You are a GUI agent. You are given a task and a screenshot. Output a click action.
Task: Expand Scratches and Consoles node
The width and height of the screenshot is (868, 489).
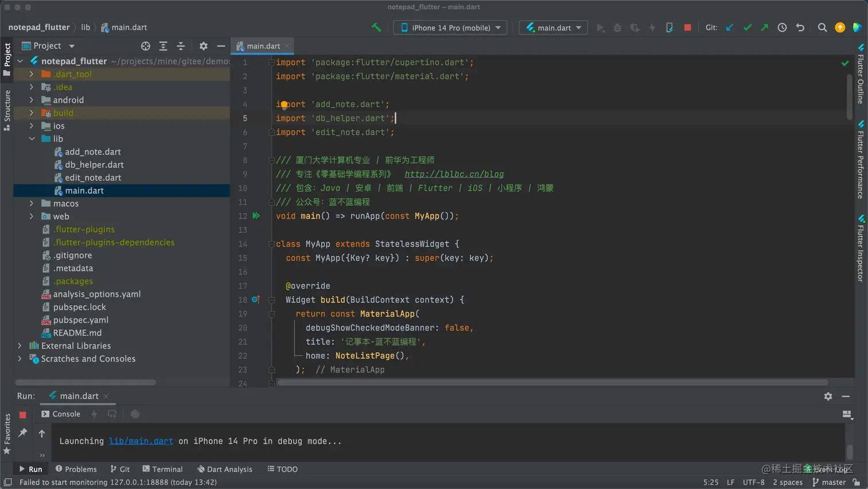(x=20, y=359)
